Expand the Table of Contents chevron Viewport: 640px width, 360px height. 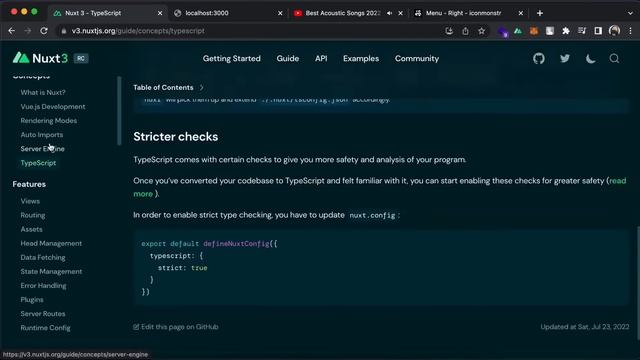pos(201,87)
